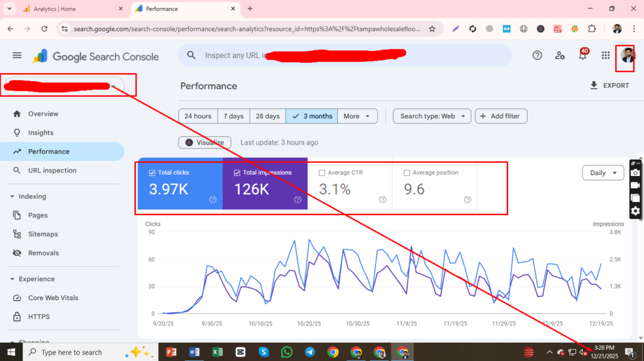Show hidden system tray icons

549,352
